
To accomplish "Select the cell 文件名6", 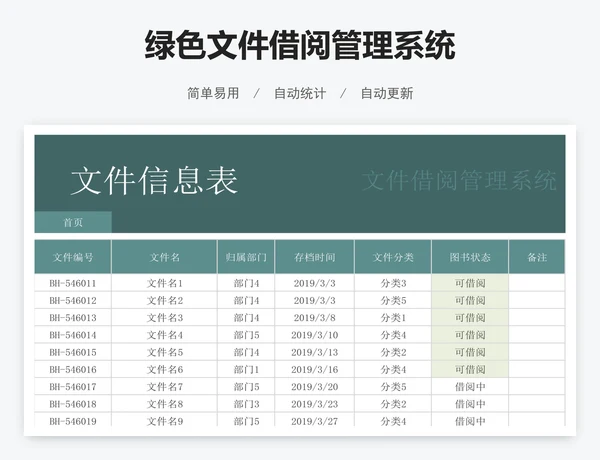I will point(165,369).
